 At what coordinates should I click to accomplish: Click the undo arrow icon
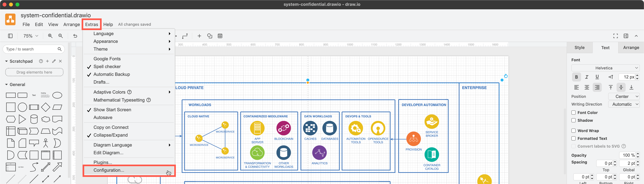coord(75,36)
